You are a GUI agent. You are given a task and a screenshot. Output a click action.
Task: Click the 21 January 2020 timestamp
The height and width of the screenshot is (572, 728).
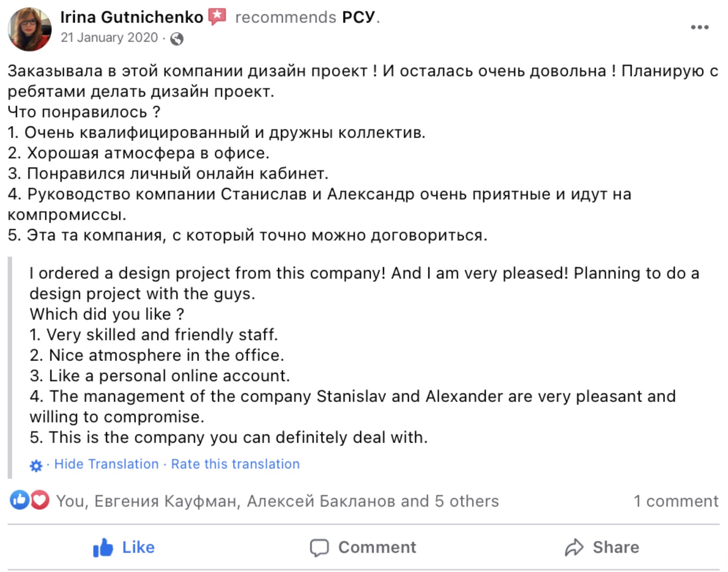109,38
